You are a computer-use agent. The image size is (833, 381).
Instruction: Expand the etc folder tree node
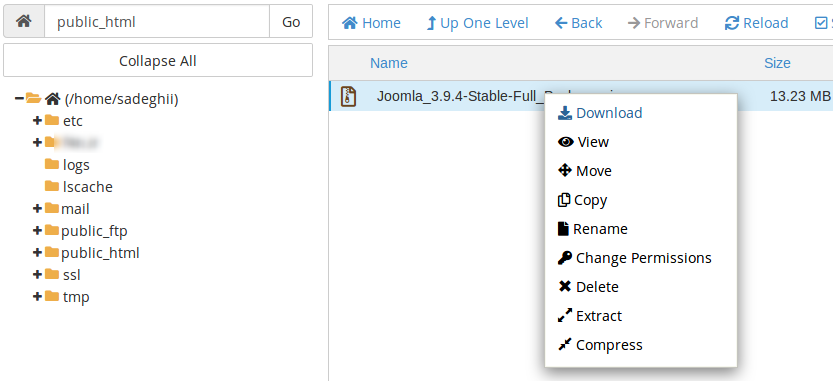[x=37, y=121]
